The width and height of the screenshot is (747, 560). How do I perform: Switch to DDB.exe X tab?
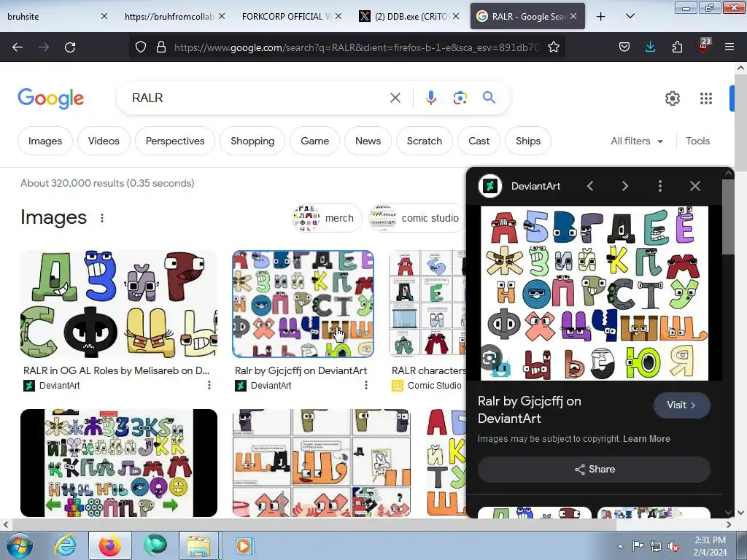pyautogui.click(x=409, y=16)
